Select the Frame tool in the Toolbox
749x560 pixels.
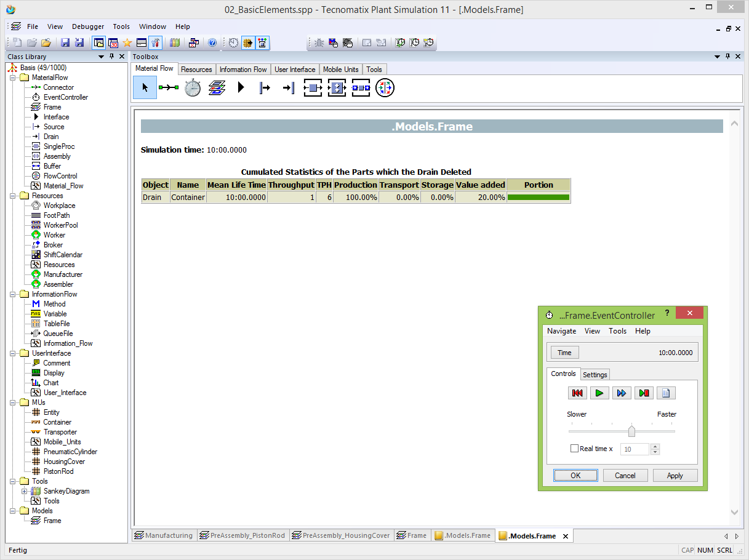(216, 88)
